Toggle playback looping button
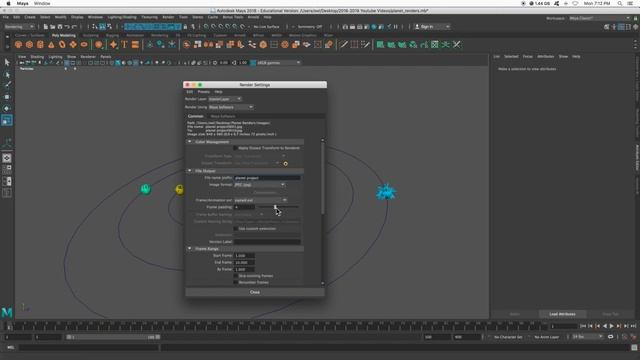Screen dimensions: 640x360 [611, 337]
